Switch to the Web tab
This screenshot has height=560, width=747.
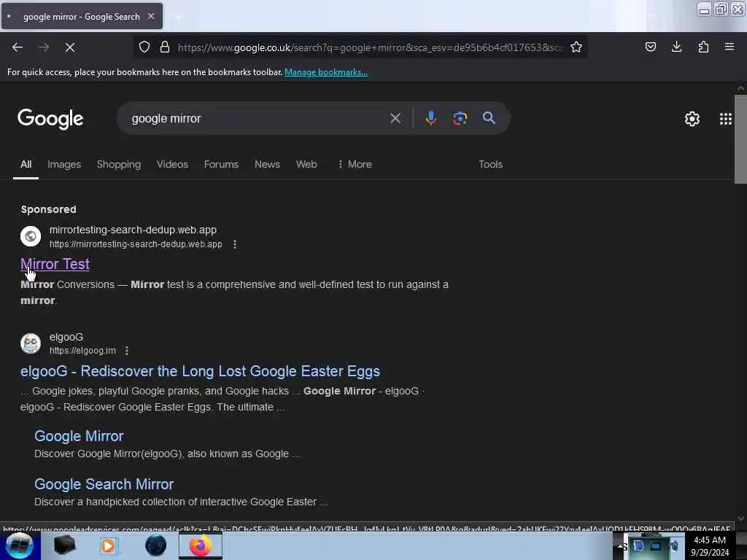(306, 164)
